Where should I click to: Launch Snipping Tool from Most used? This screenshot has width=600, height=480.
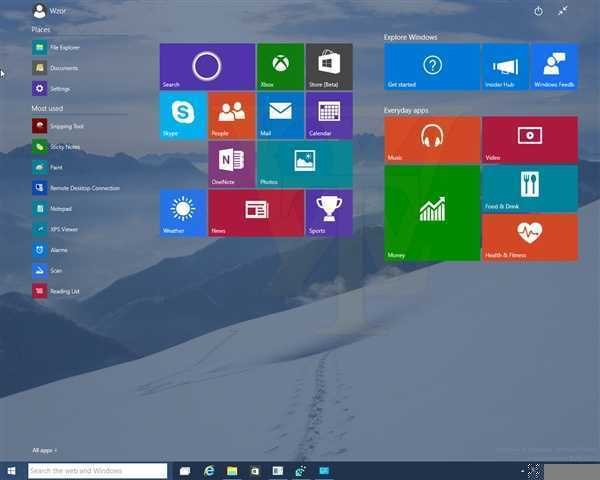[x=58, y=126]
